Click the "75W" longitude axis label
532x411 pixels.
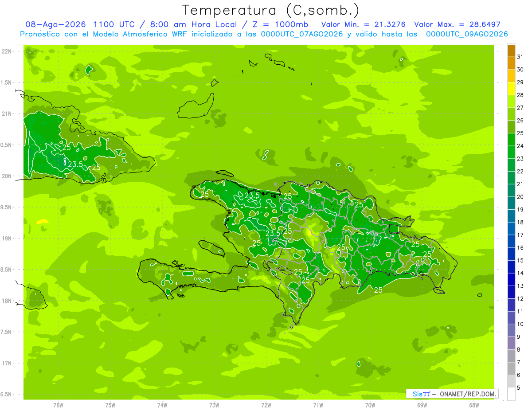coord(110,405)
